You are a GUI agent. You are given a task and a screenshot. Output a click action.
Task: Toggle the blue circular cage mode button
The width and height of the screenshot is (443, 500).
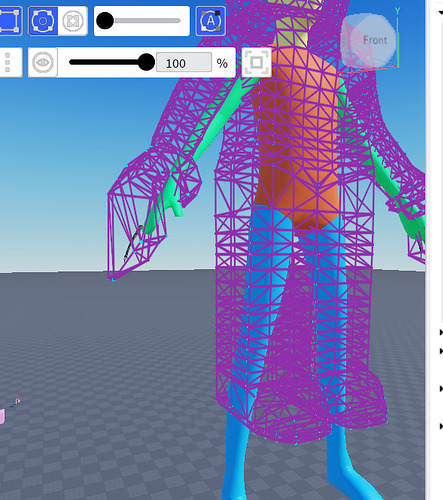[43, 21]
